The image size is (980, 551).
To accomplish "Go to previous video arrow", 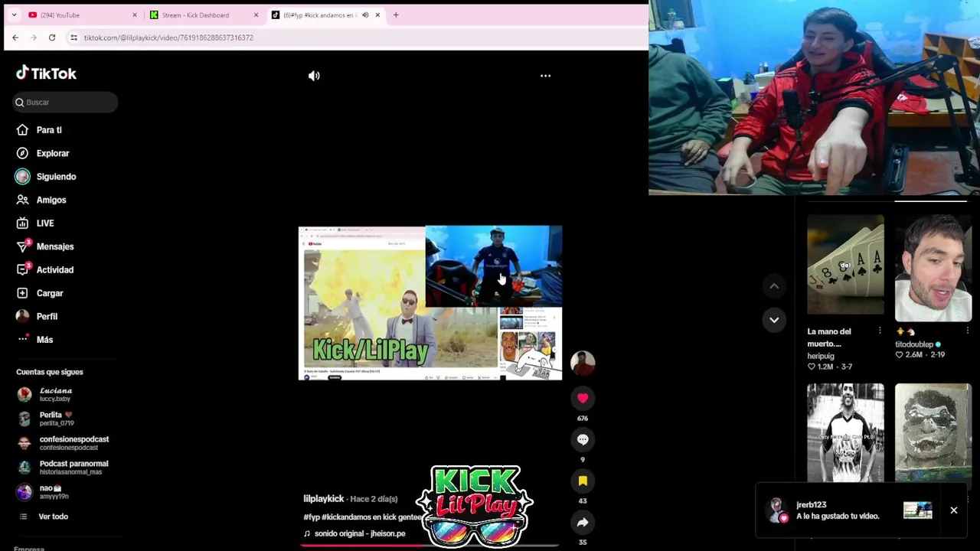I will [774, 286].
